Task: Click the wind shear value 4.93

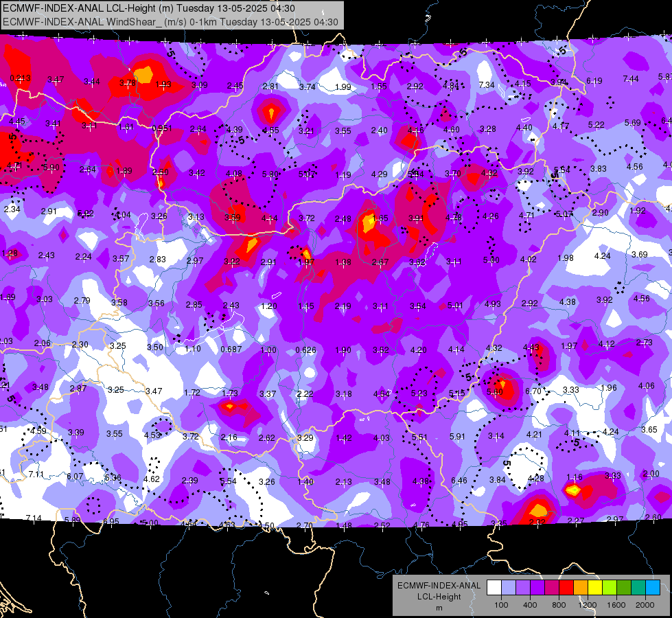Action: coord(492,304)
